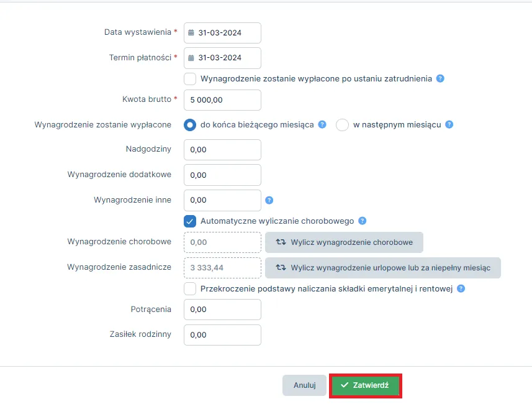532x404 pixels.
Task: Click help icon for Automatyczne wyliczanie chorobowego
Action: [363, 221]
